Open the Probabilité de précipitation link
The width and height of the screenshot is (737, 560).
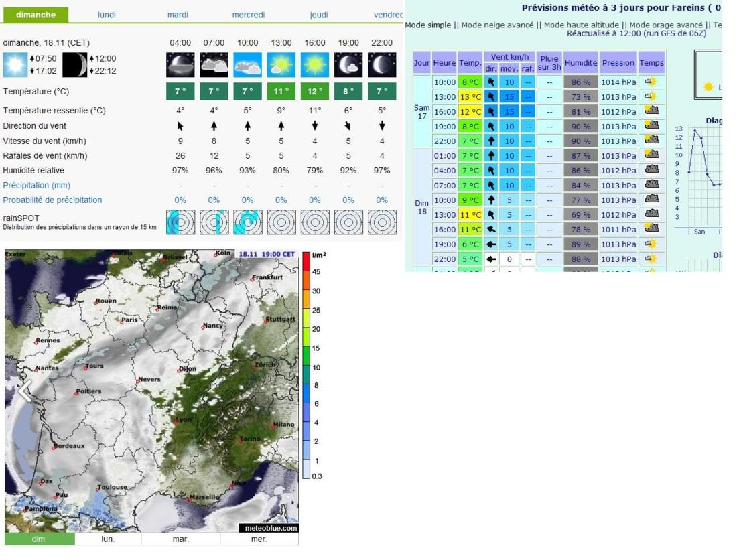(x=52, y=200)
